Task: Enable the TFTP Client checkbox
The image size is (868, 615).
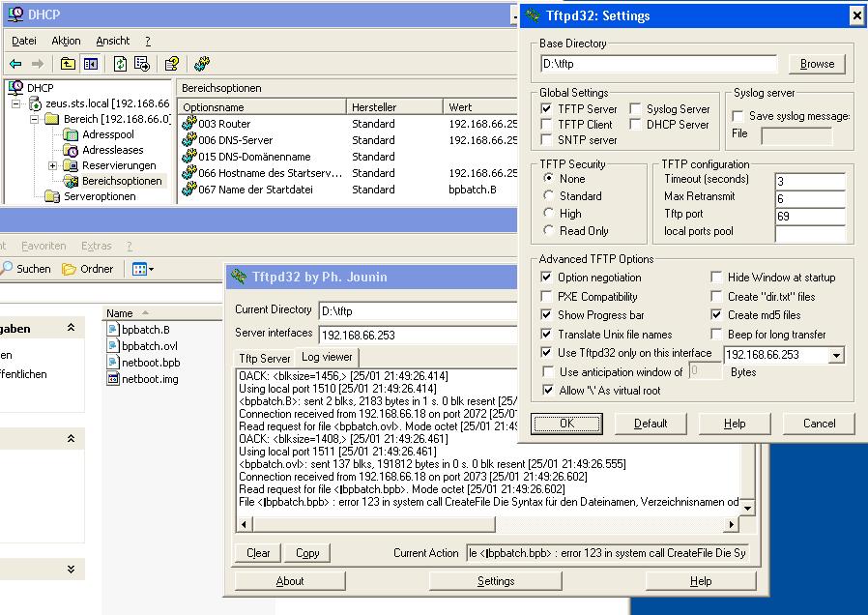Action: coord(547,124)
